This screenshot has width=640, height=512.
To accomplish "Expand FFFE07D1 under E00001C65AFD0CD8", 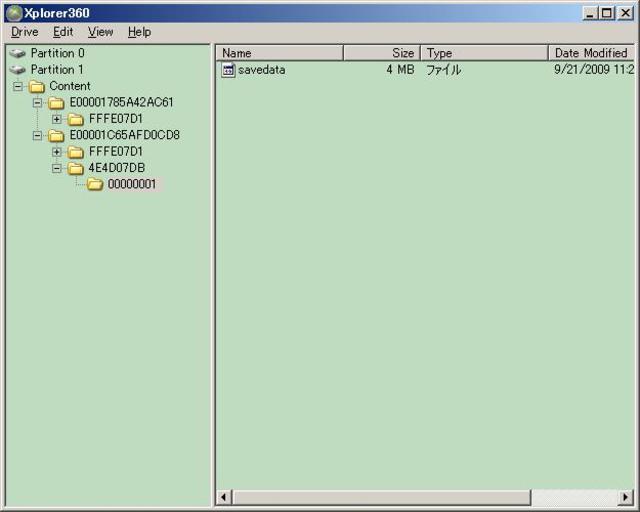I will [57, 152].
